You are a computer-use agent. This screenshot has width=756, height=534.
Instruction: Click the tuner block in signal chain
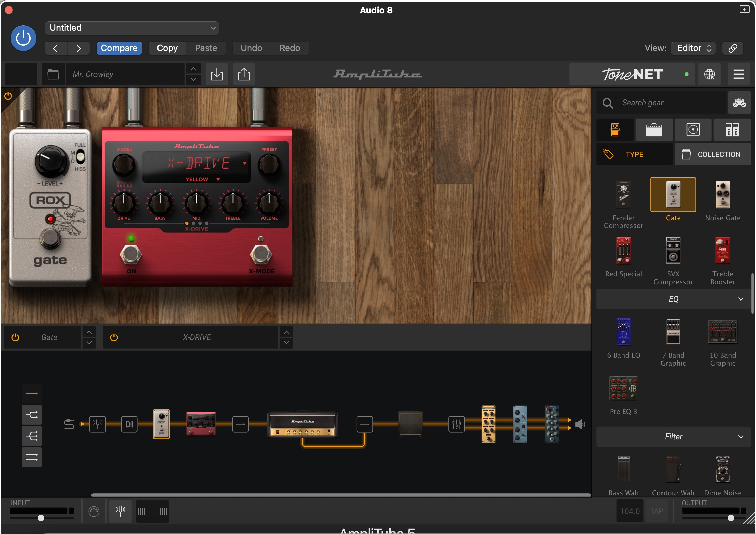98,424
